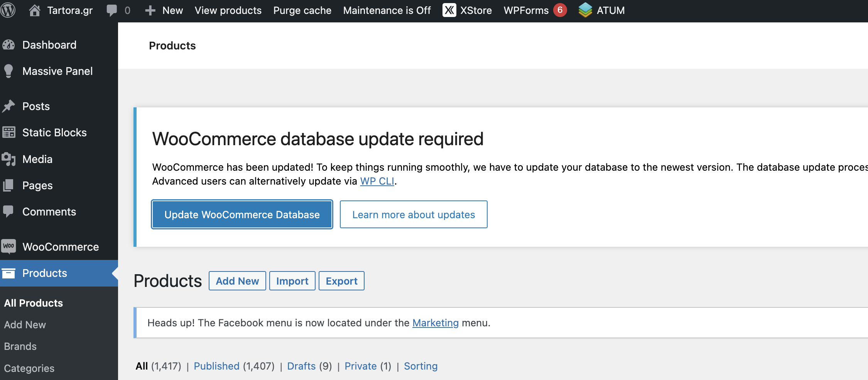Open the comments bubble icon in admin bar
Image resolution: width=868 pixels, height=380 pixels.
pos(111,10)
